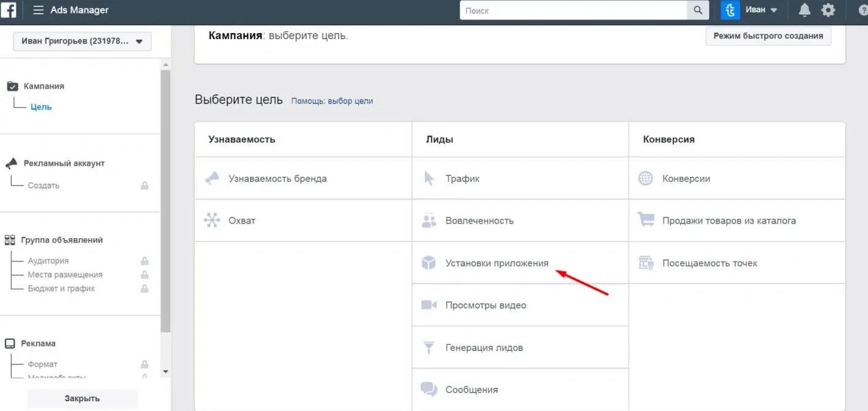The width and height of the screenshot is (868, 411).
Task: Click the messages chat bubbles icon
Action: pyautogui.click(x=429, y=390)
